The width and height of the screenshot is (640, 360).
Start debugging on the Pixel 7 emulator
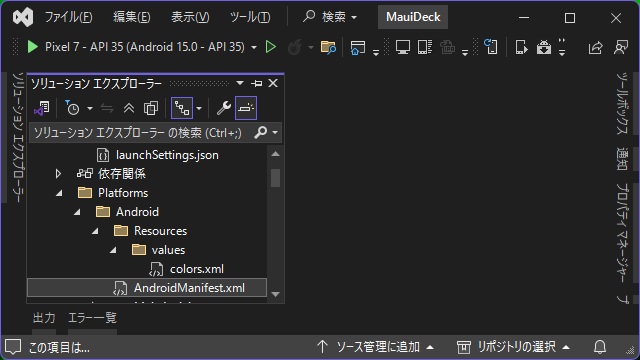click(33, 47)
